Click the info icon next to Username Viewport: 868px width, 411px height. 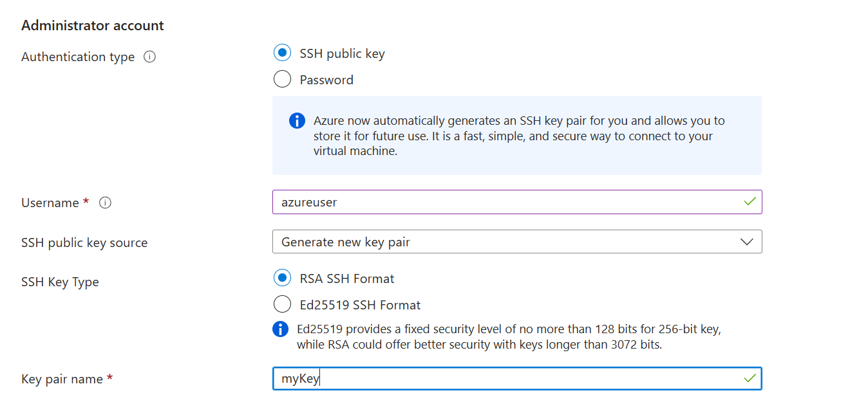coord(106,203)
